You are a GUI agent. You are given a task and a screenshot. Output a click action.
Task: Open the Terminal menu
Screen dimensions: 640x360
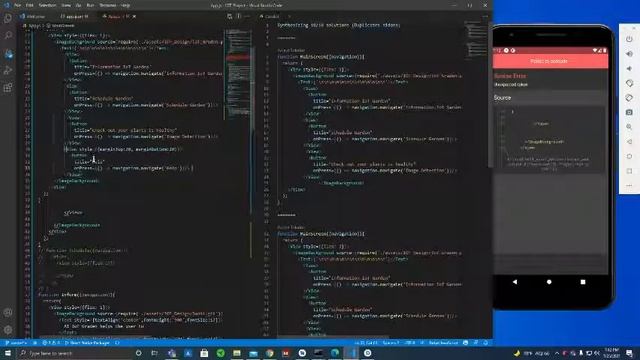108,5
